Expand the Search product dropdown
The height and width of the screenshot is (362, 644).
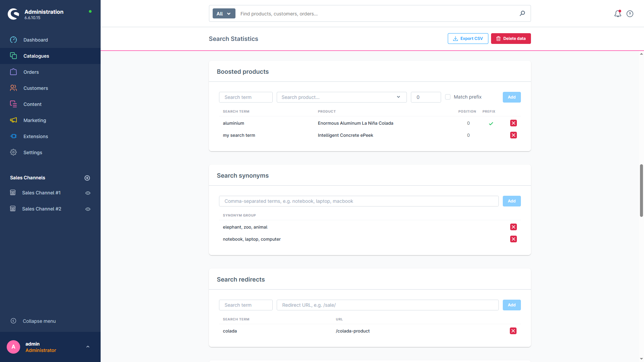pos(341,97)
